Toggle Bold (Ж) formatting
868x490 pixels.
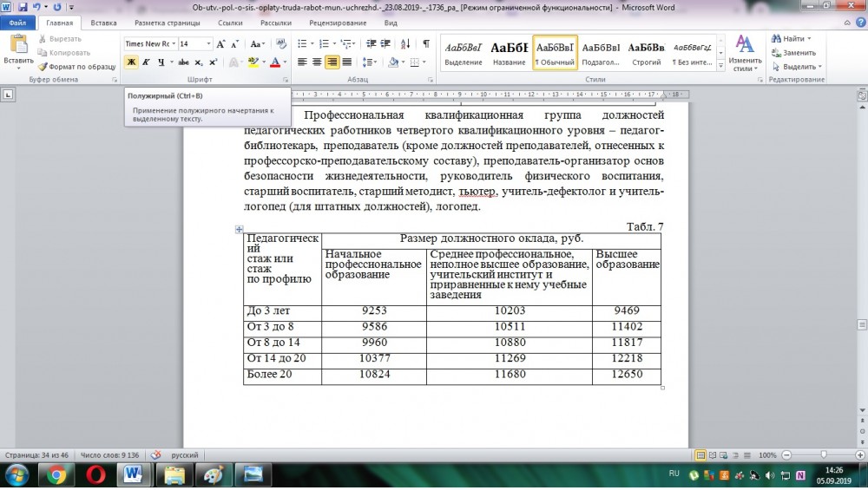point(132,62)
